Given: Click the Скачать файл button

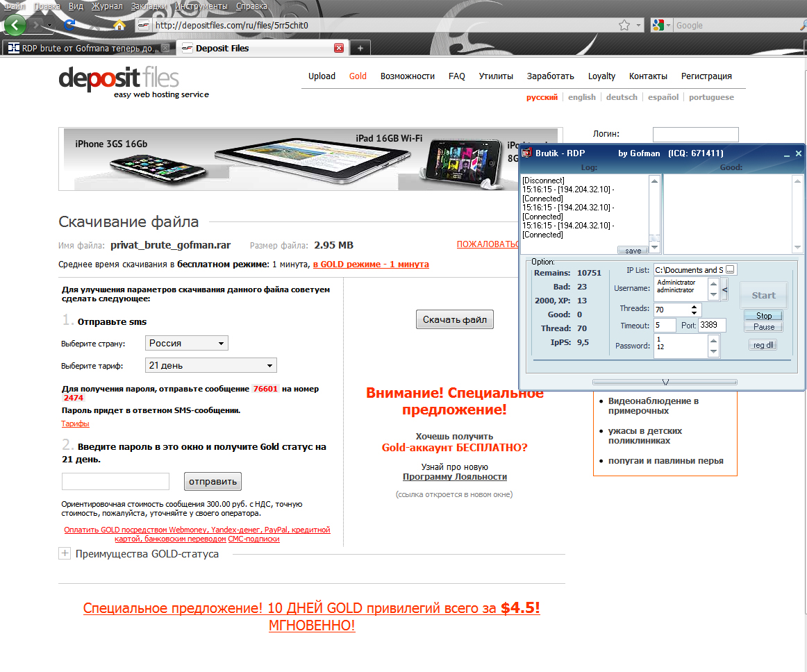Looking at the screenshot, I should coord(454,319).
